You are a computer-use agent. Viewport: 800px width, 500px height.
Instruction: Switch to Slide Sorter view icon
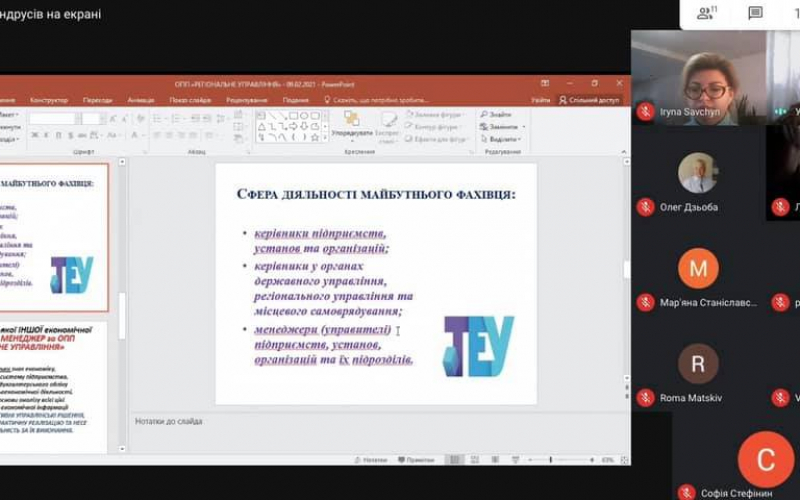(474, 460)
